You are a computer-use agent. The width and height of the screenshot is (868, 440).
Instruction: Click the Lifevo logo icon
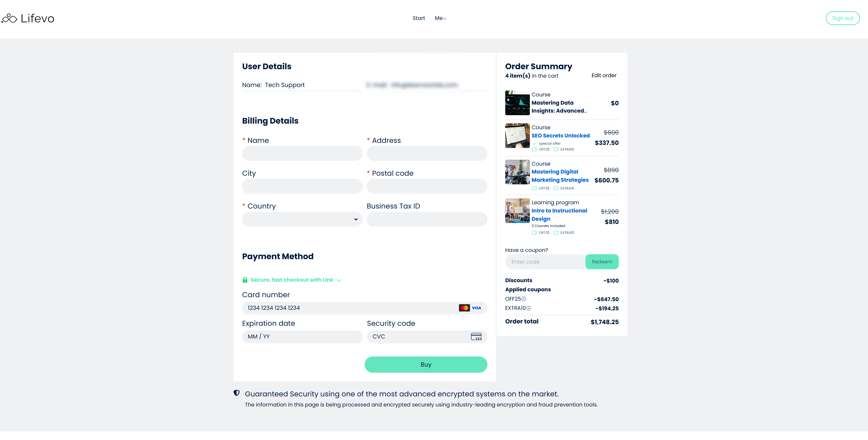[x=9, y=18]
